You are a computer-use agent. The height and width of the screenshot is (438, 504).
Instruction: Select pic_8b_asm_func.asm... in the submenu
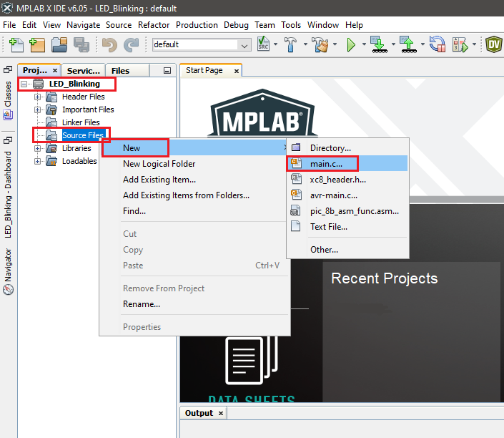coord(347,211)
